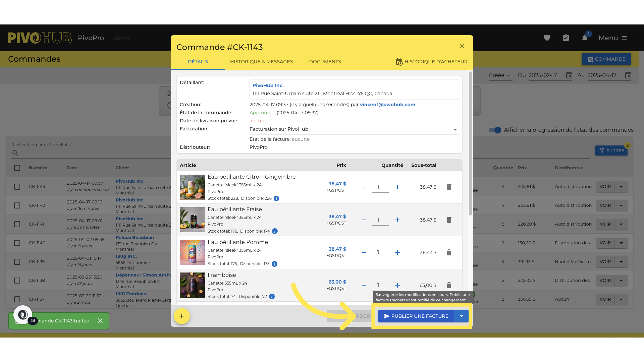The height and width of the screenshot is (362, 644).
Task: Increase quantity of Eau pétillante Fraise
Action: tap(397, 220)
